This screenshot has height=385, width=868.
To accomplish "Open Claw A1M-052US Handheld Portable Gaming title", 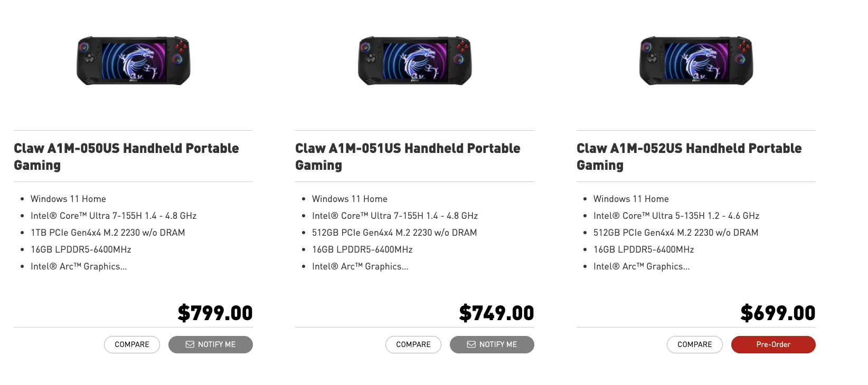I will 689,157.
